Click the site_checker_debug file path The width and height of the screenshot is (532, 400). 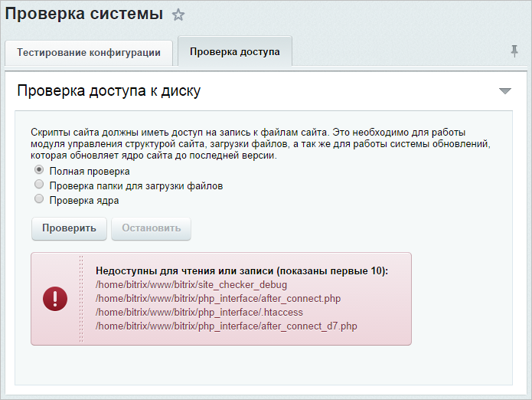pos(191,284)
